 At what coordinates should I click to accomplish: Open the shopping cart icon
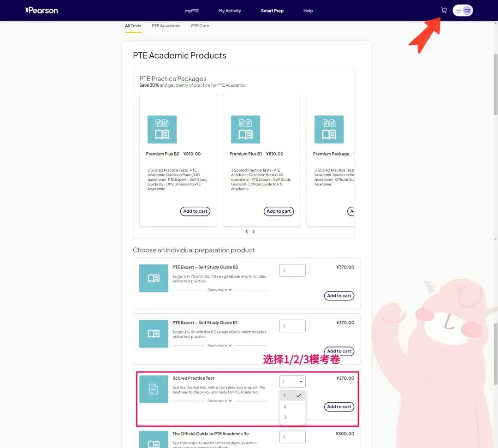[444, 11]
